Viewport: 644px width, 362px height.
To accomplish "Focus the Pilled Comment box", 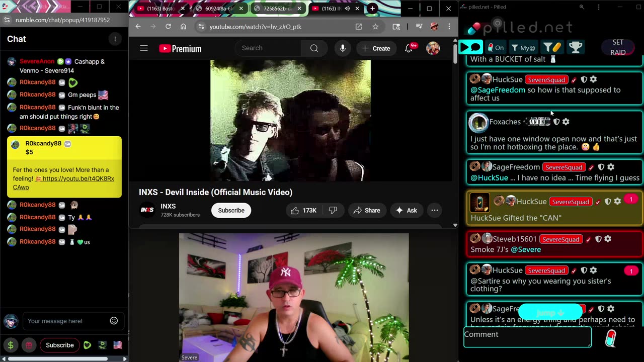I will [527, 337].
